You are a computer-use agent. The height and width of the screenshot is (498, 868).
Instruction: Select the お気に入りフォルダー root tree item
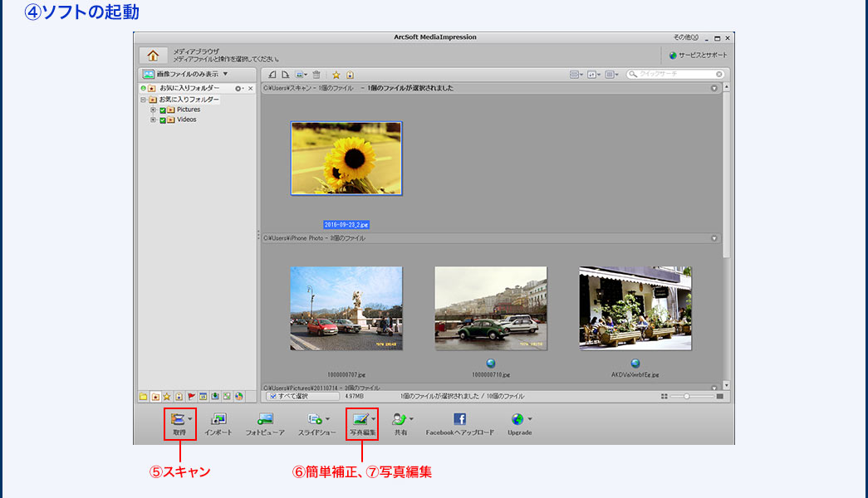click(189, 100)
